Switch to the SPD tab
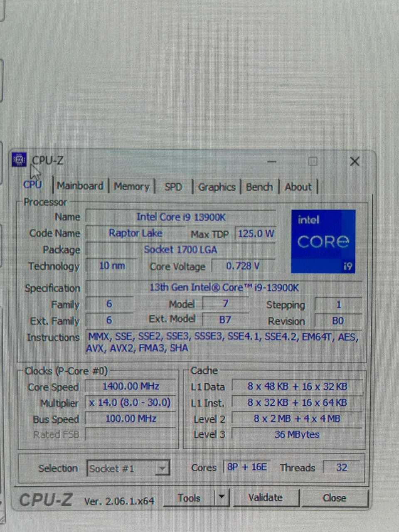The height and width of the screenshot is (532, 399). pyautogui.click(x=173, y=187)
